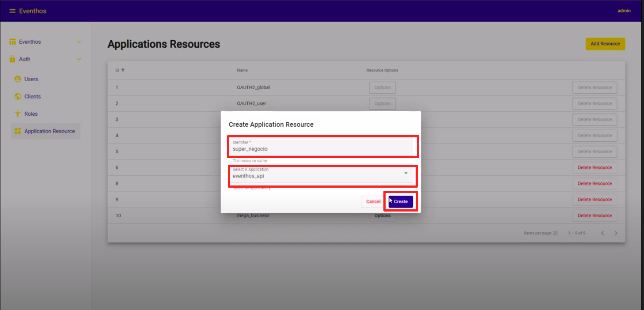Viewport: 644px width, 310px height.
Task: Click the Create button in the dialog
Action: pos(400,201)
